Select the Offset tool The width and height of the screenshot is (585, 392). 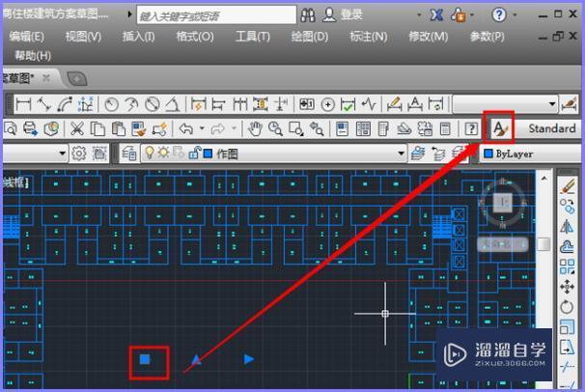coord(567,246)
